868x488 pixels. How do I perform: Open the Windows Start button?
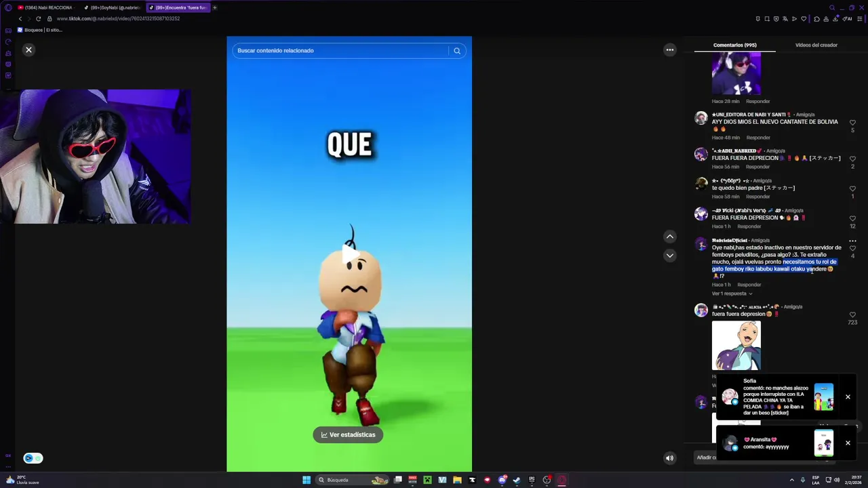307,480
